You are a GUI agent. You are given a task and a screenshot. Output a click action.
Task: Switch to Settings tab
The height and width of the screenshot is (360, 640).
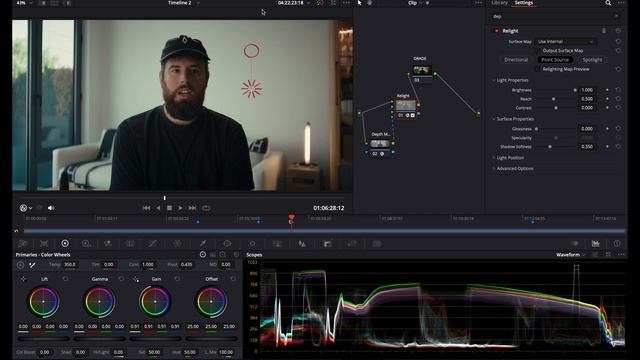[x=524, y=3]
